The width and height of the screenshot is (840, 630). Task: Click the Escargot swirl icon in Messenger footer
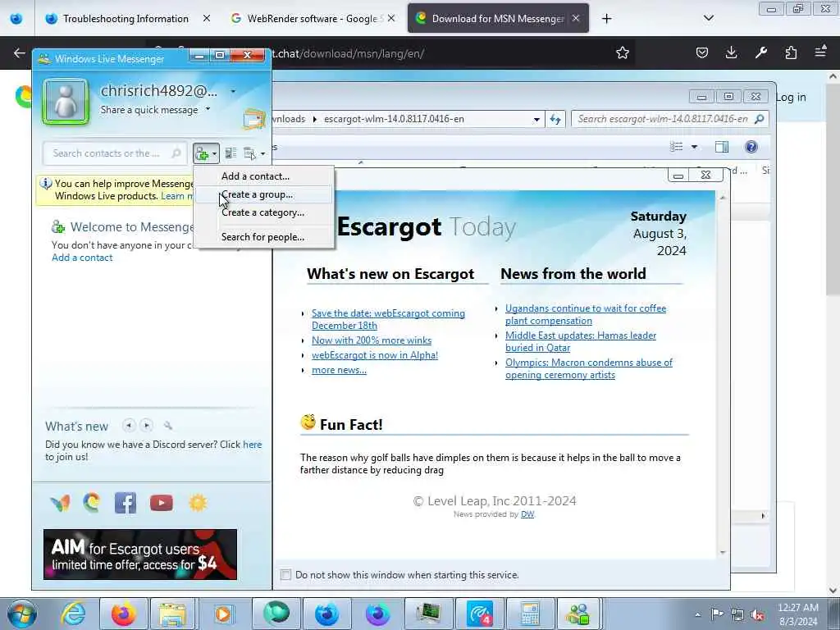tap(92, 503)
